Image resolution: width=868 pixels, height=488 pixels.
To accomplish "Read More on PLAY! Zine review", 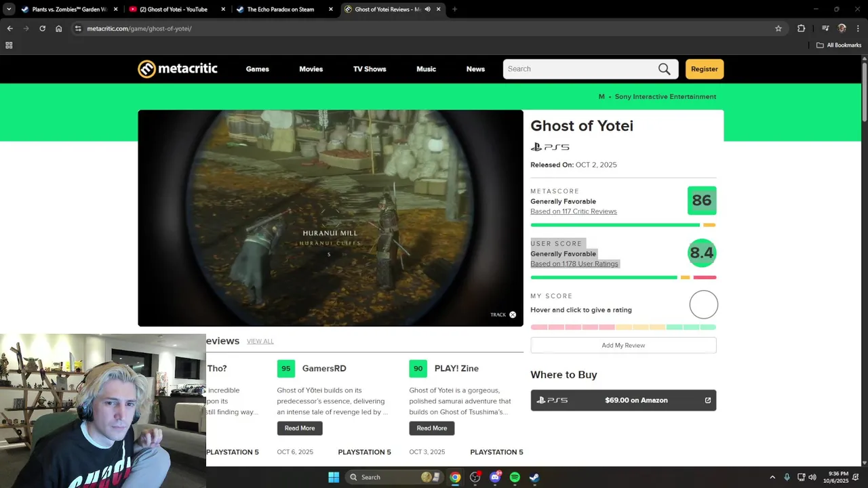I will (x=432, y=428).
